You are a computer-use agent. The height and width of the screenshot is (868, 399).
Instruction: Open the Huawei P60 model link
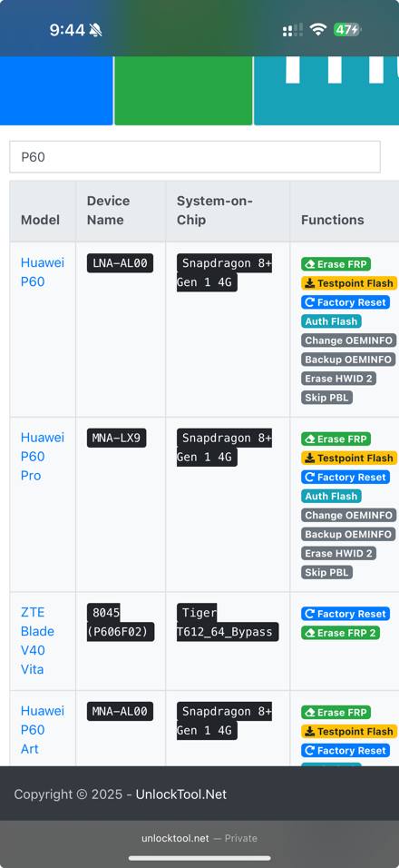pos(43,271)
